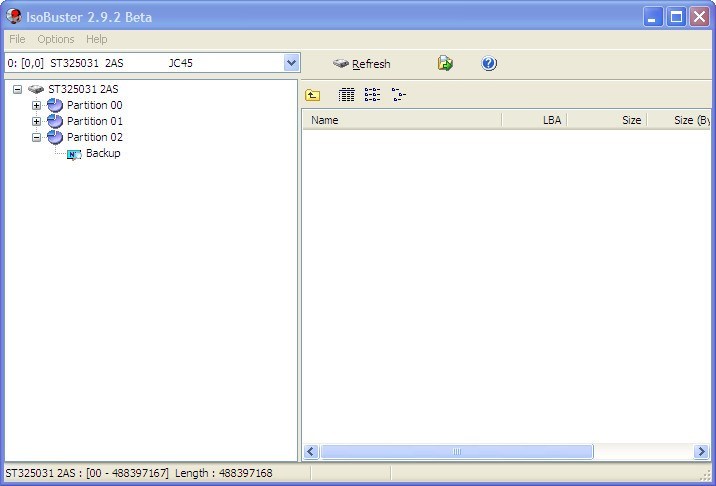Sort by the Size column header
The height and width of the screenshot is (486, 716).
coord(606,120)
